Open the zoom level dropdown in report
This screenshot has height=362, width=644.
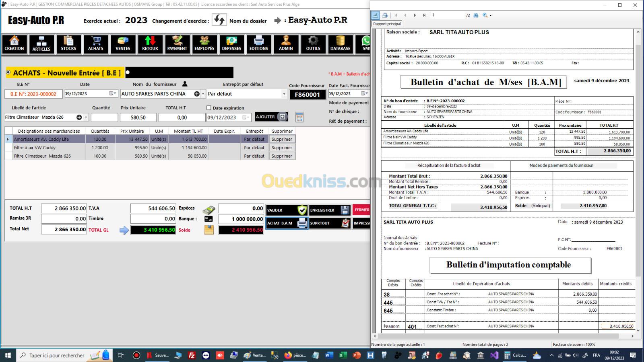(x=490, y=15)
